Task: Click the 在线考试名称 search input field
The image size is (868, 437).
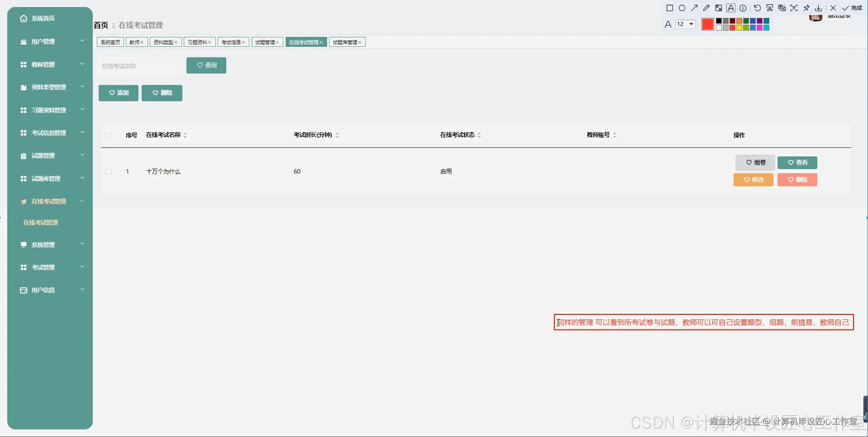Action: [139, 66]
